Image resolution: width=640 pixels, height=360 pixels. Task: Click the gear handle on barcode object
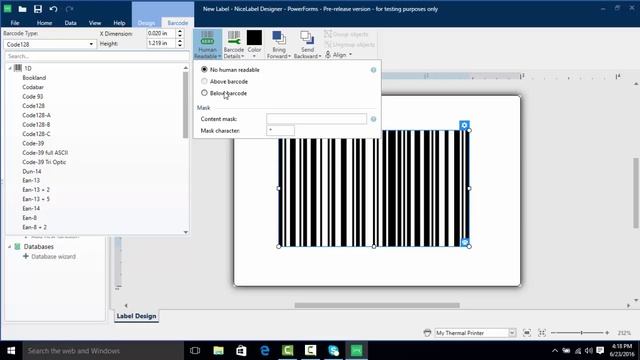pyautogui.click(x=464, y=125)
